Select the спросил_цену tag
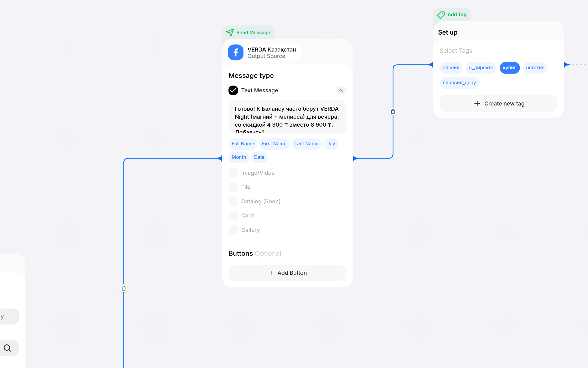This screenshot has height=368, width=588. pos(459,83)
